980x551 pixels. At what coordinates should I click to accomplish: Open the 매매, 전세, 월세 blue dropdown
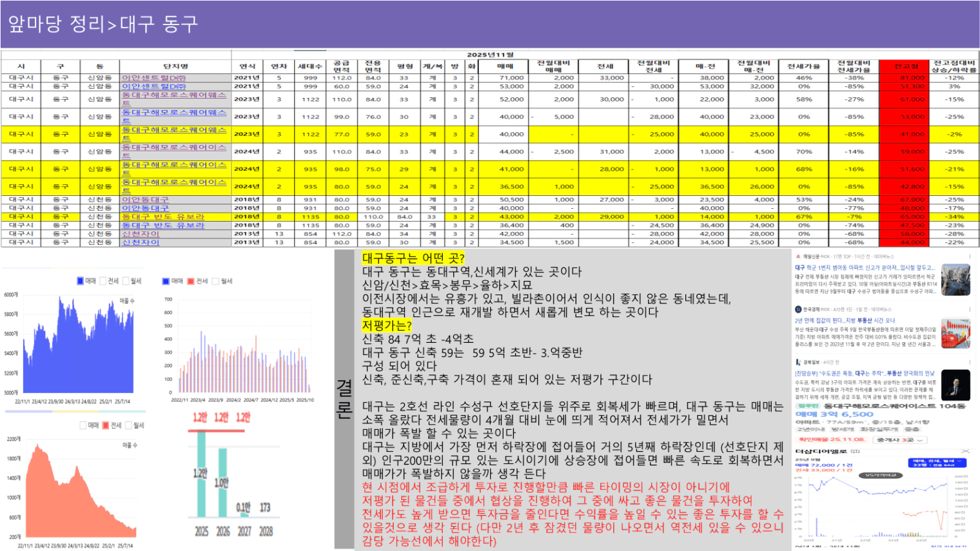937,462
